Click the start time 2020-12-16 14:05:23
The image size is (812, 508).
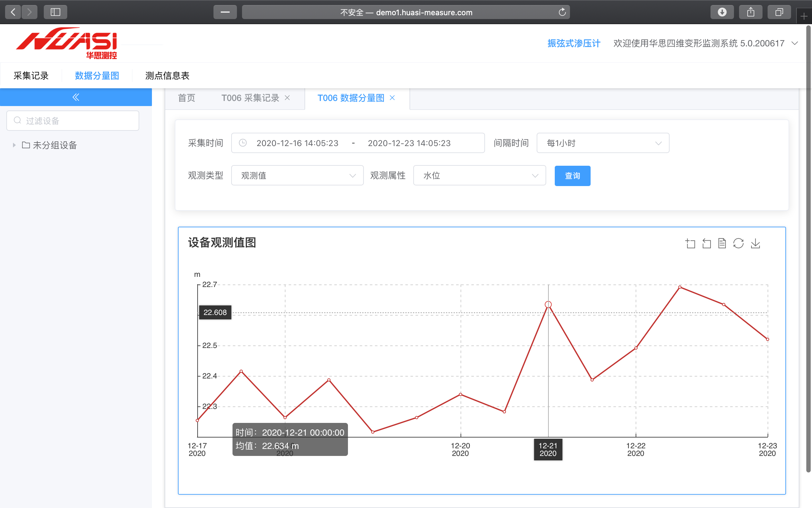[297, 143]
